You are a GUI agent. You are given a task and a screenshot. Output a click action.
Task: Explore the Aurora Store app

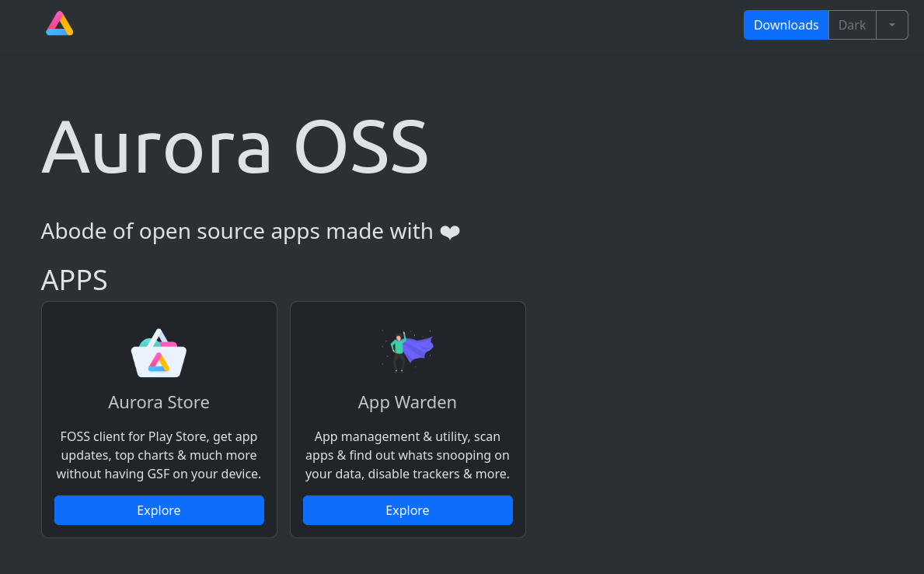coord(159,510)
